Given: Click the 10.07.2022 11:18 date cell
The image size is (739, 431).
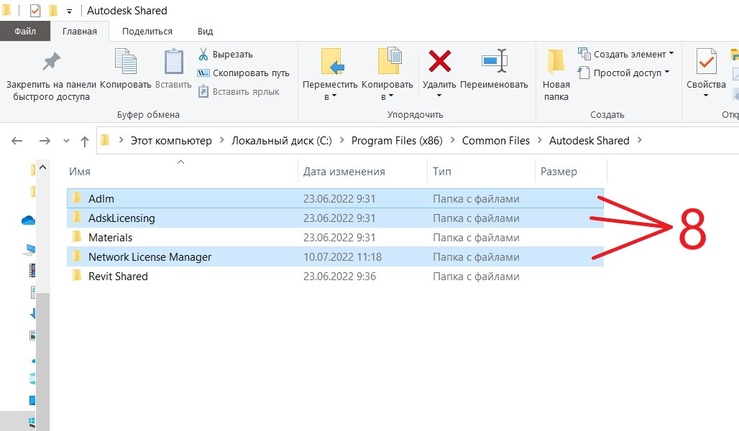Looking at the screenshot, I should (x=343, y=257).
